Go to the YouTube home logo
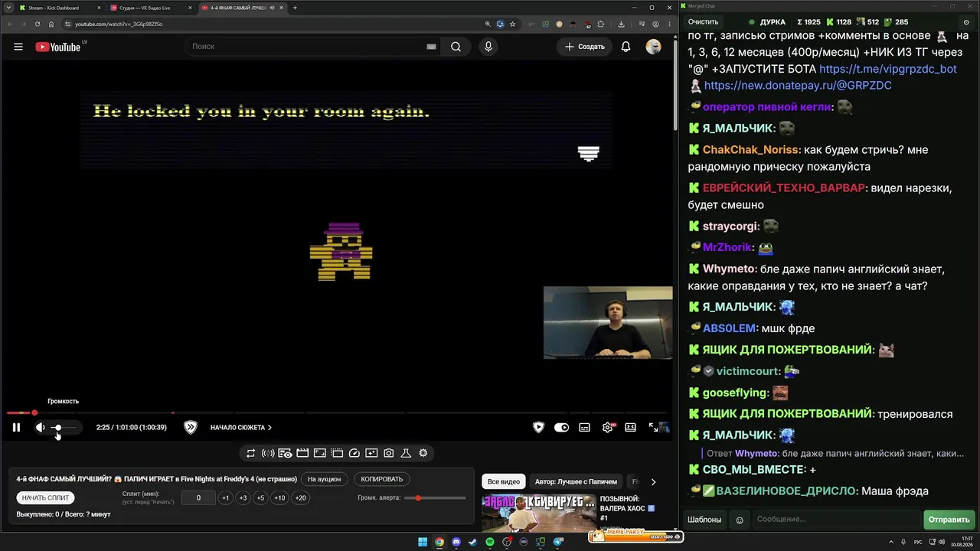Image resolution: width=980 pixels, height=551 pixels. (x=57, y=47)
